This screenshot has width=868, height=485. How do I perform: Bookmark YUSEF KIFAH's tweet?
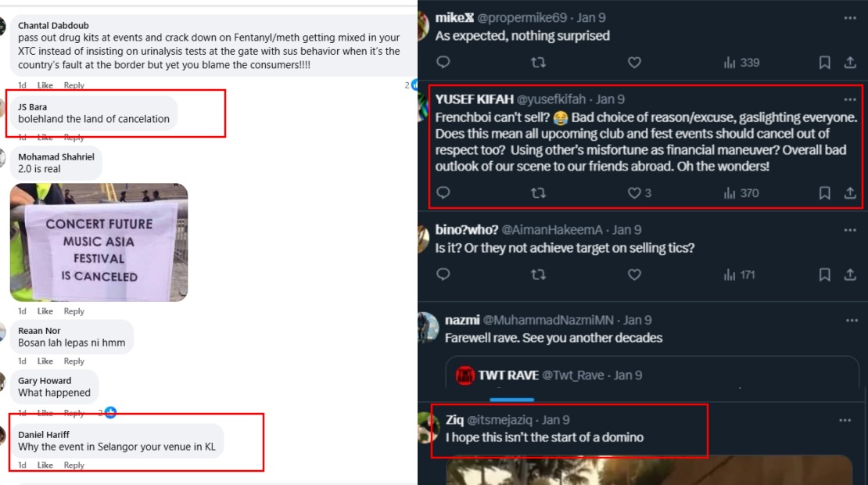point(824,193)
